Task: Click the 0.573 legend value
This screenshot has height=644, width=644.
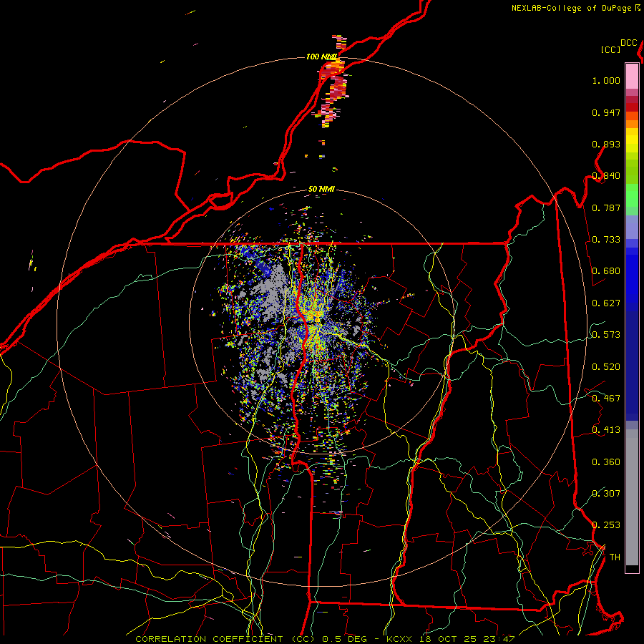Action: [x=606, y=335]
